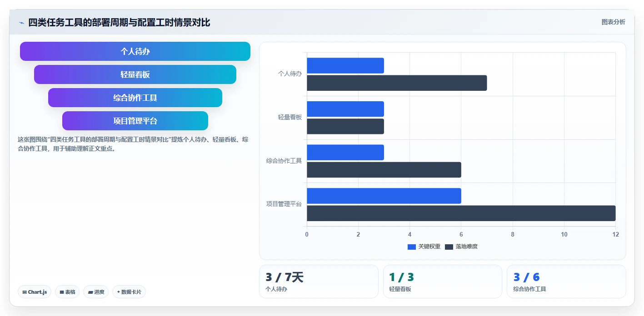Toggle the 落地难度 legend entry

[x=461, y=247]
